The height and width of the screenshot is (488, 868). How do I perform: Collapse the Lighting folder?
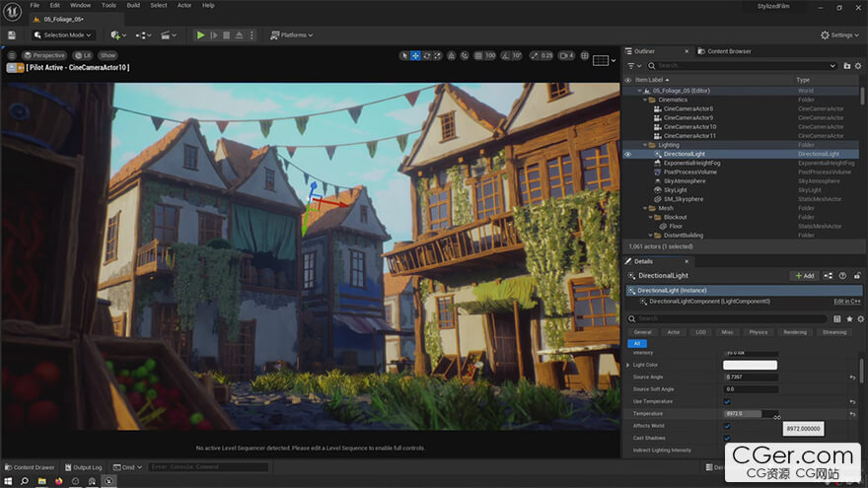coord(645,145)
